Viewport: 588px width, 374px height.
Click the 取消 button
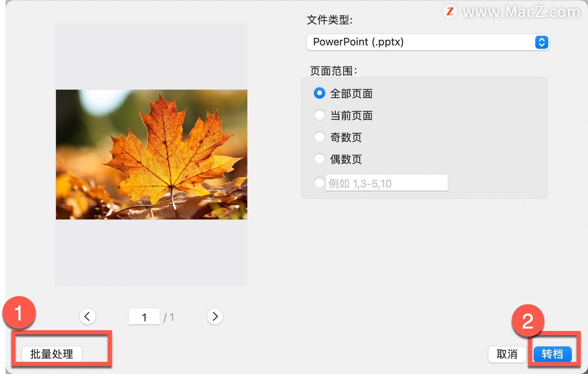click(x=507, y=354)
